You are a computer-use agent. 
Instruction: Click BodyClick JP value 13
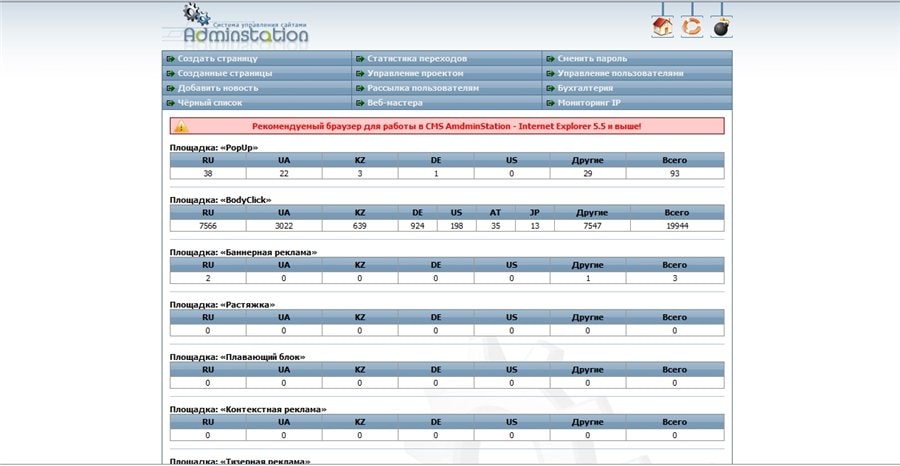tap(535, 226)
